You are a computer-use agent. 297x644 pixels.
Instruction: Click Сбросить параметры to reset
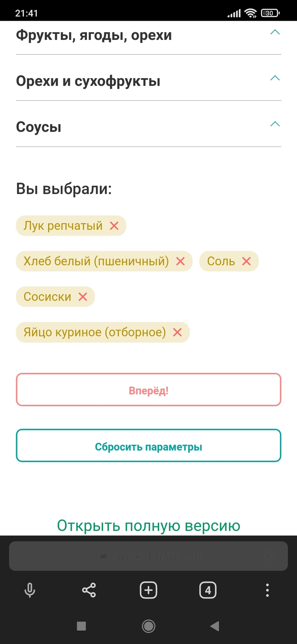[x=148, y=446]
